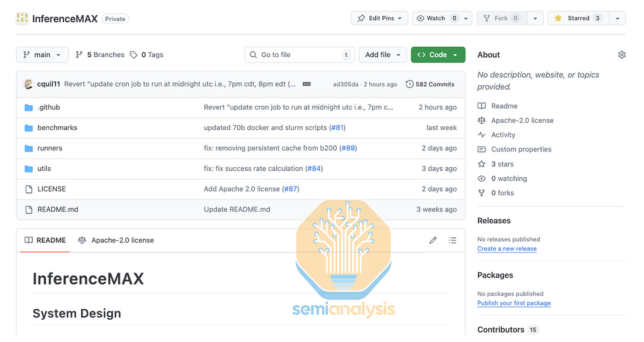Open the green Code dropdown button
Viewport: 644px width, 342px height.
(438, 54)
